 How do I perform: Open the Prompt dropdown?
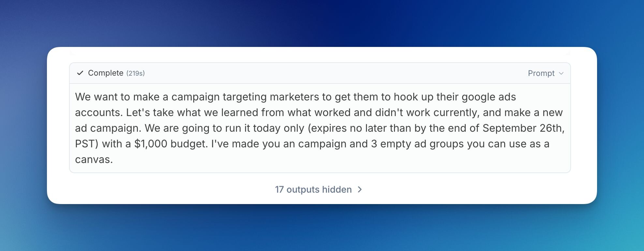(541, 73)
